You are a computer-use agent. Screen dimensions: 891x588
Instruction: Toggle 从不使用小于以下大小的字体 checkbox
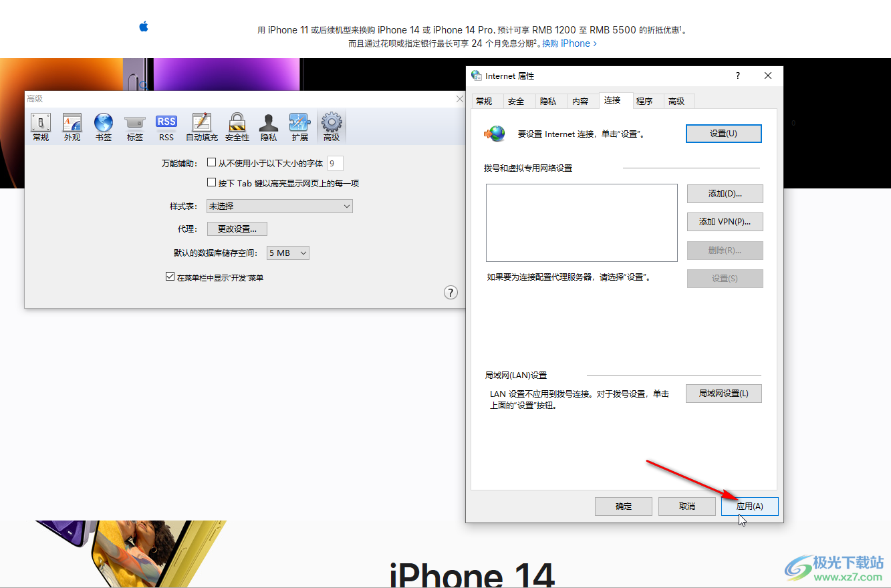click(x=211, y=162)
